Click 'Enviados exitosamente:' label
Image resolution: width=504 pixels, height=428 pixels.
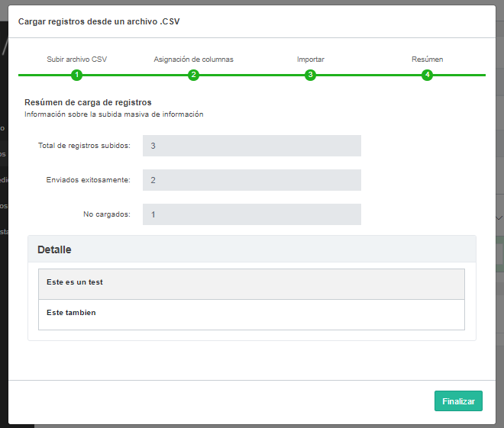[x=88, y=180]
